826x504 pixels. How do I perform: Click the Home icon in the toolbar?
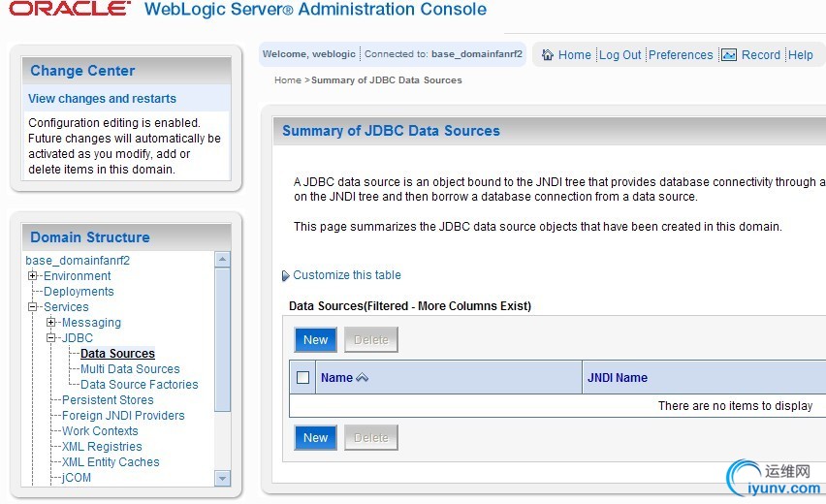pos(547,55)
